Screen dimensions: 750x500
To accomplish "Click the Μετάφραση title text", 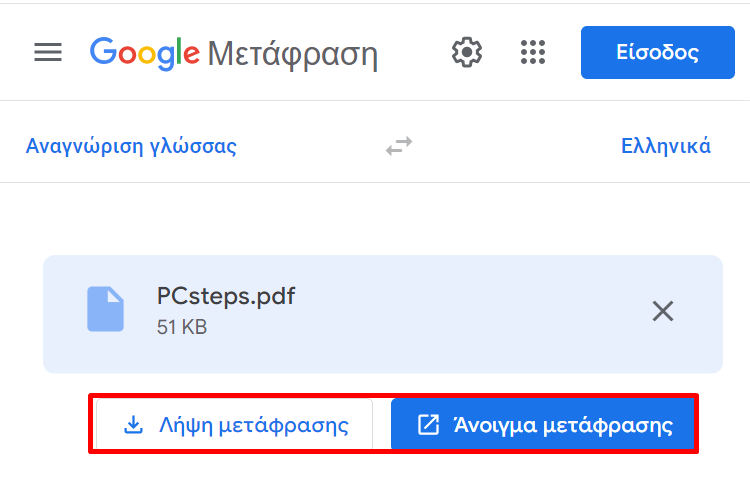I will [293, 54].
